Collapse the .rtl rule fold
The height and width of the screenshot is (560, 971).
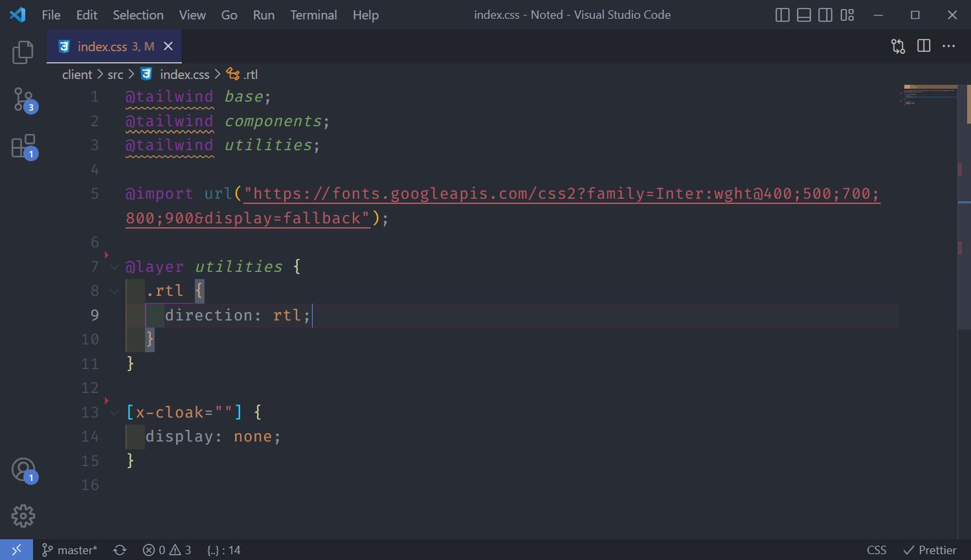[113, 291]
